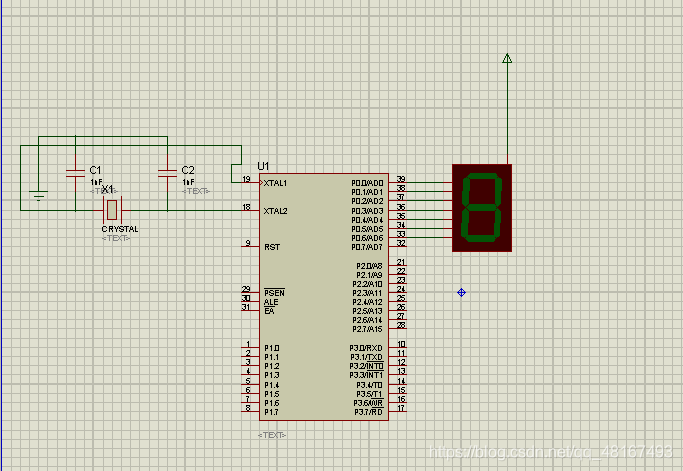Click the power terminal arrow above display

507,58
